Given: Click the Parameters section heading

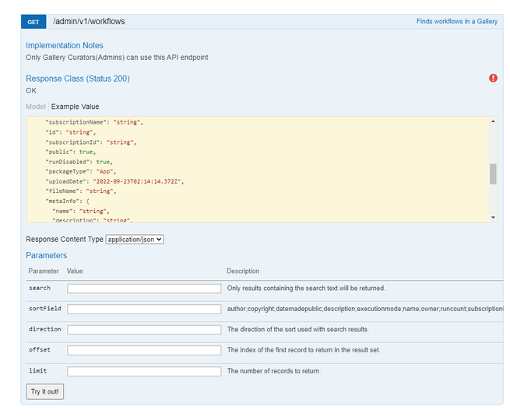Looking at the screenshot, I should click(47, 255).
